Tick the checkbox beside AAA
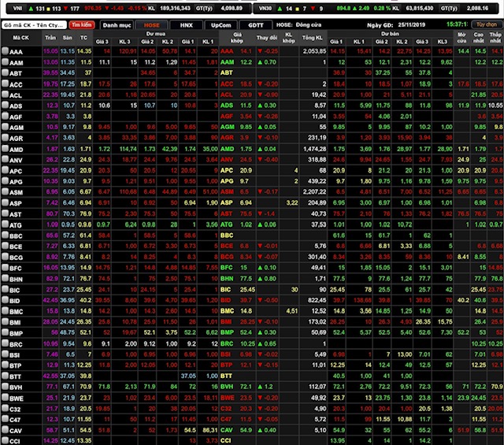 point(5,51)
